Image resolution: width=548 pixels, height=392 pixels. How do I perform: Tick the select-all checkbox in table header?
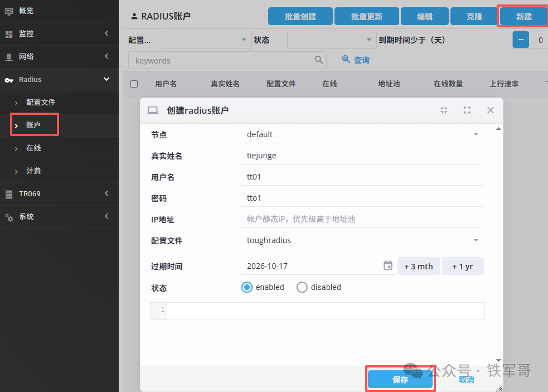[134, 84]
